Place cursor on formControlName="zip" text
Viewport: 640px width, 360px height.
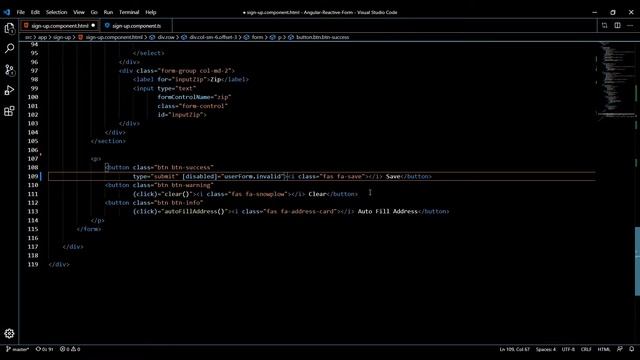click(194, 97)
